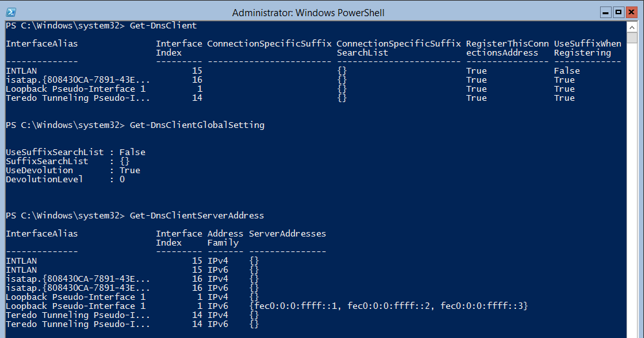The width and height of the screenshot is (644, 338).
Task: Click the RegisterThisConnectionsAddress column header
Action: pos(507,48)
